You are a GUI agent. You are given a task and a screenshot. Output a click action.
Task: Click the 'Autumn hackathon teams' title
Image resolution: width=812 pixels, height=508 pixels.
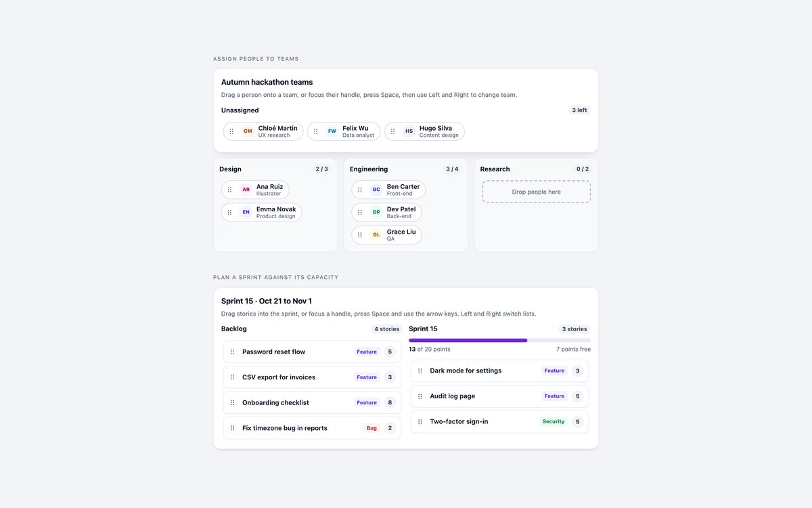coord(267,82)
